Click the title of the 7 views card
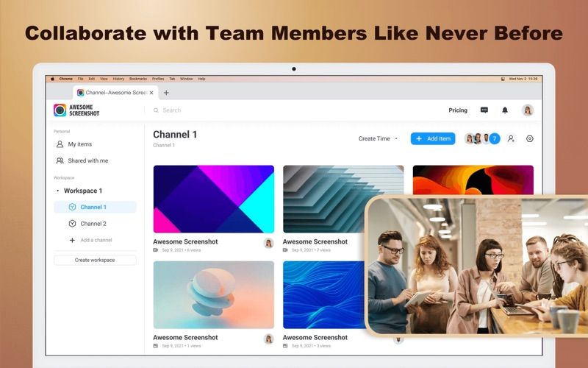This screenshot has width=588, height=368. coord(315,242)
